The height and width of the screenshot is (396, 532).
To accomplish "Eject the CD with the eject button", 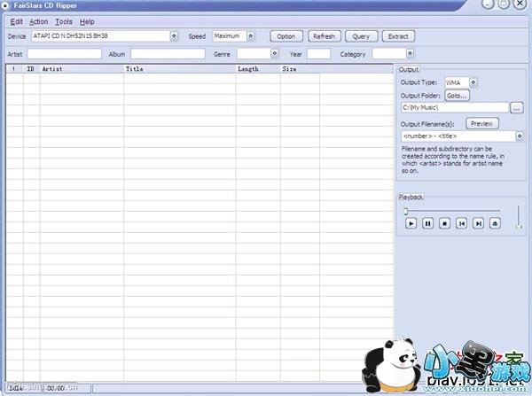I will 495,223.
